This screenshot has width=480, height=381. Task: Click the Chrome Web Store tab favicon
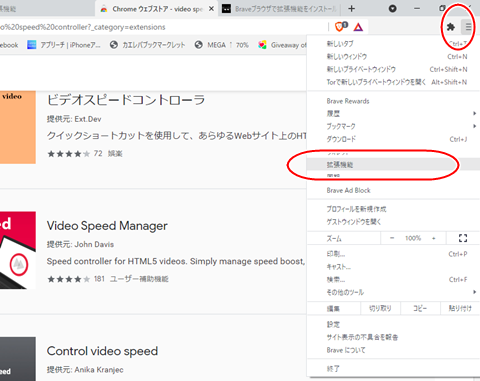[104, 9]
